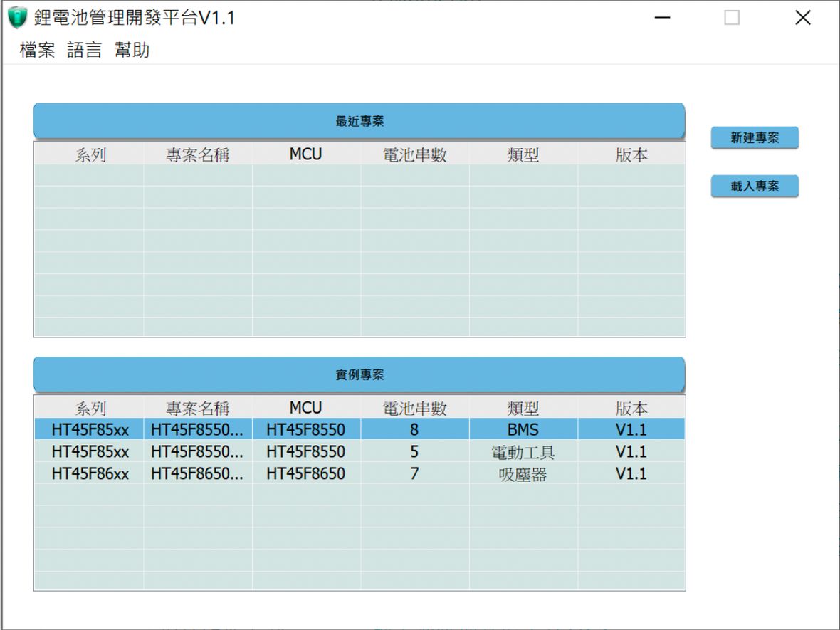Viewport: 840px width, 630px height.
Task: Click the 新建專案 button
Action: pos(755,137)
